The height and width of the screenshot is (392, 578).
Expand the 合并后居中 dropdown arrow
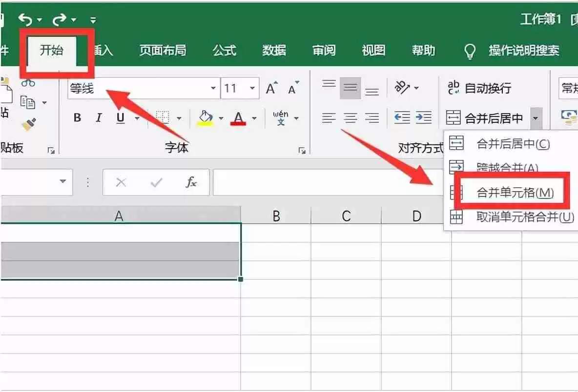pyautogui.click(x=536, y=118)
